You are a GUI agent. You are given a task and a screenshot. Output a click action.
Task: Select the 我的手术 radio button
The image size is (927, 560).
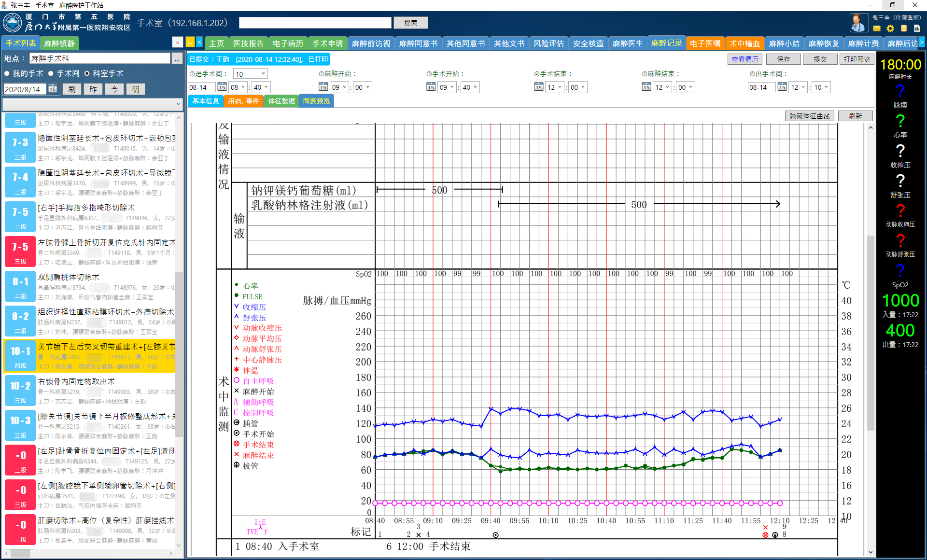pyautogui.click(x=7, y=74)
